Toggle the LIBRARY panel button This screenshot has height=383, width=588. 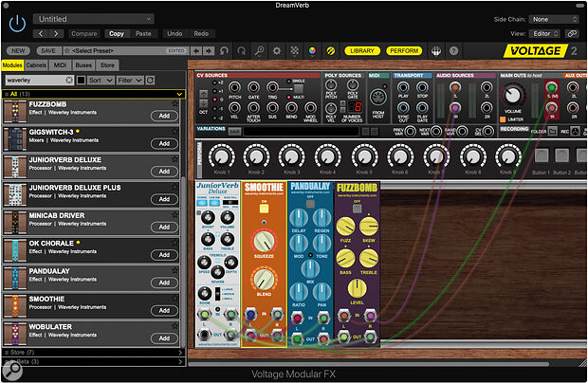(x=362, y=50)
